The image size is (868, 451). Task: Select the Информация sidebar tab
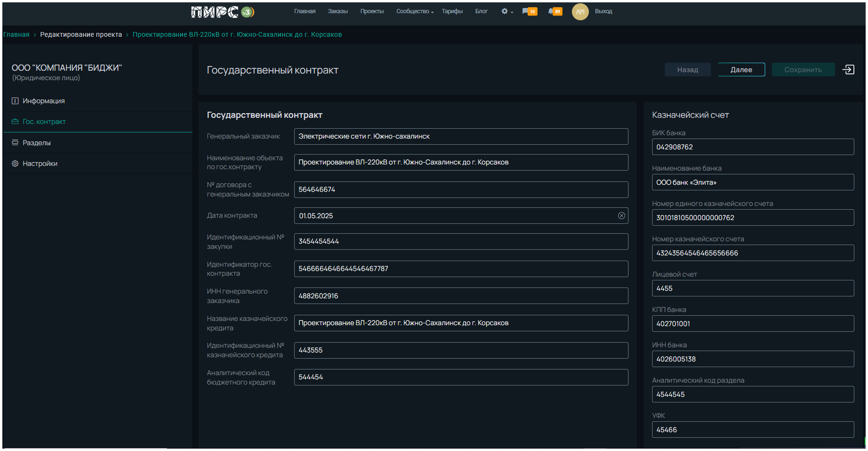pos(98,101)
